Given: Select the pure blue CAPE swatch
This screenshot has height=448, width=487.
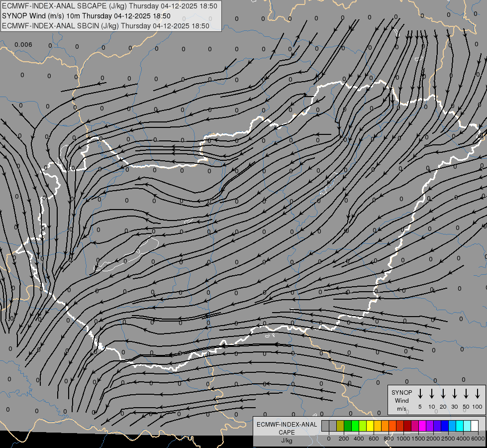Looking at the screenshot, I should click(445, 426).
